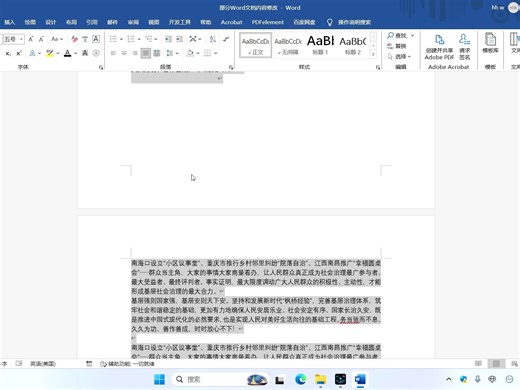Toggle superscript formatting
The height and width of the screenshot is (390, 520).
click(19, 53)
